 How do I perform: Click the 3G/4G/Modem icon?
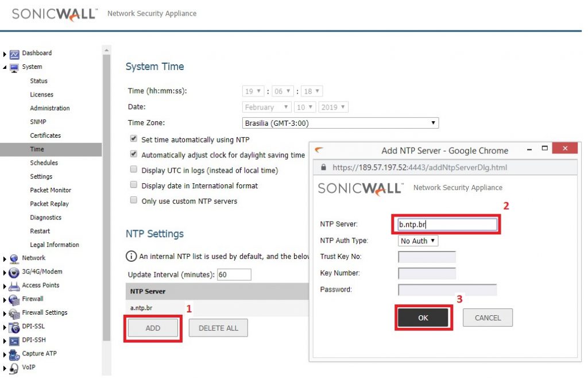(x=14, y=273)
